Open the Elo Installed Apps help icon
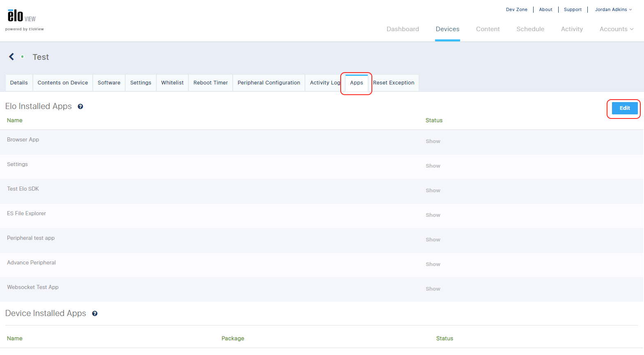This screenshot has width=644, height=355. point(80,107)
